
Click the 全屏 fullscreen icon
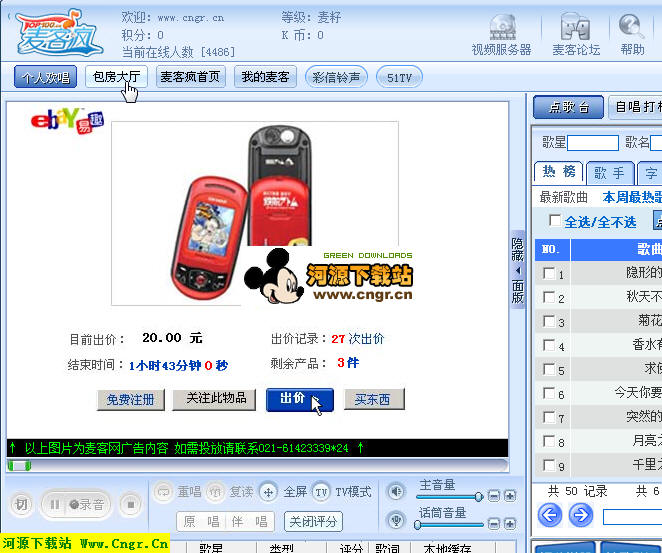268,492
